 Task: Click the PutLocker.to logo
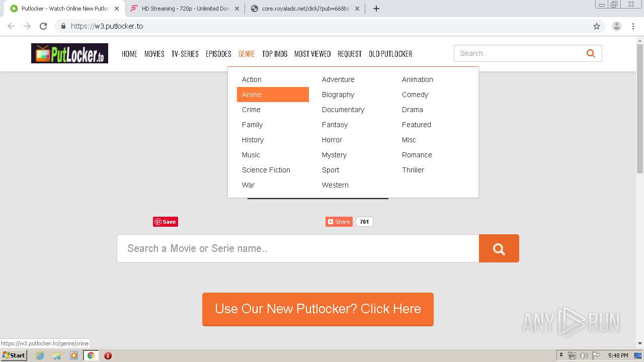(x=69, y=53)
